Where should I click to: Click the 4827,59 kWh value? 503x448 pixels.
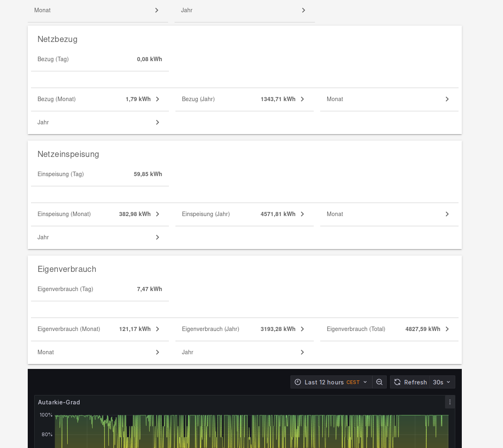[423, 329]
